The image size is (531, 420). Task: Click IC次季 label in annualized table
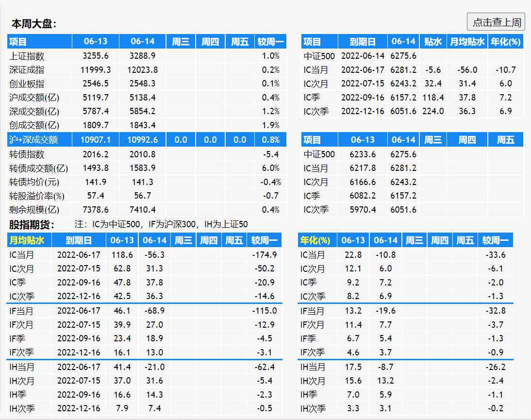coord(313,296)
